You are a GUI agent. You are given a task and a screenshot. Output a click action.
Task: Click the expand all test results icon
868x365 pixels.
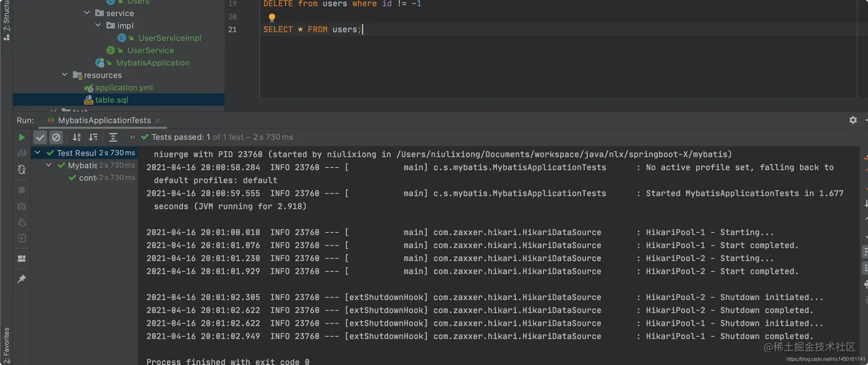point(113,137)
